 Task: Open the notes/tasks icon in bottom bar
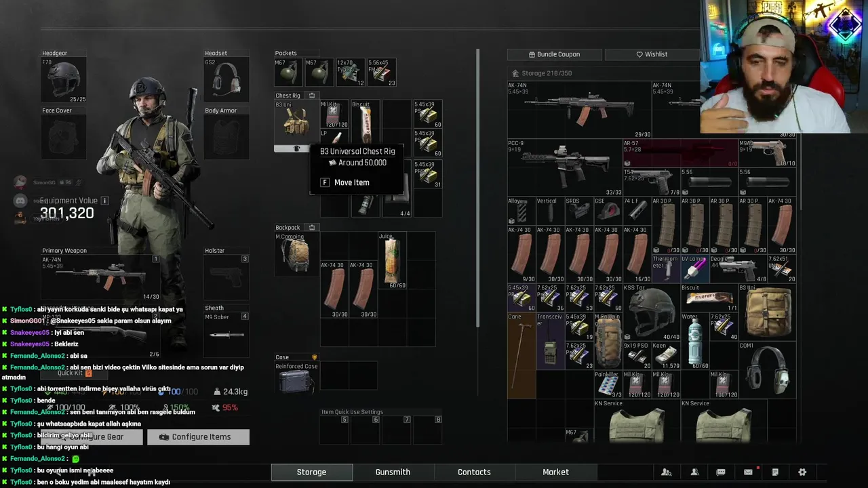[x=775, y=472]
